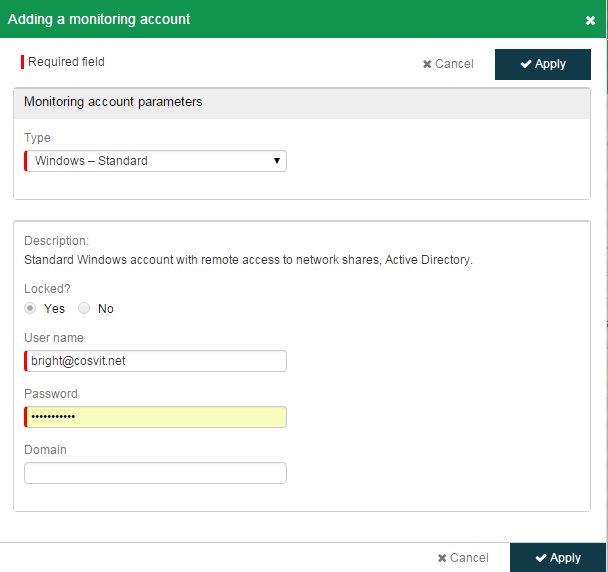Click the bottom Apply button
This screenshot has width=608, height=572.
coord(558,558)
